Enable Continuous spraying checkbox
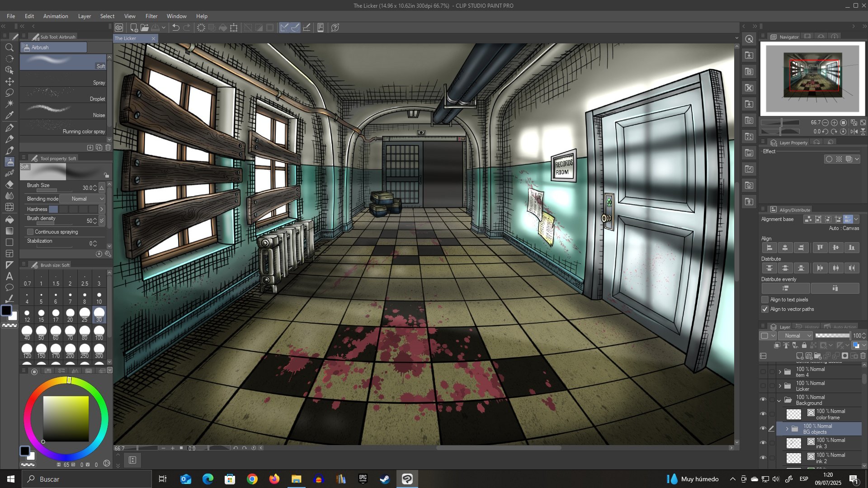Image resolution: width=868 pixels, height=488 pixels. [x=30, y=232]
